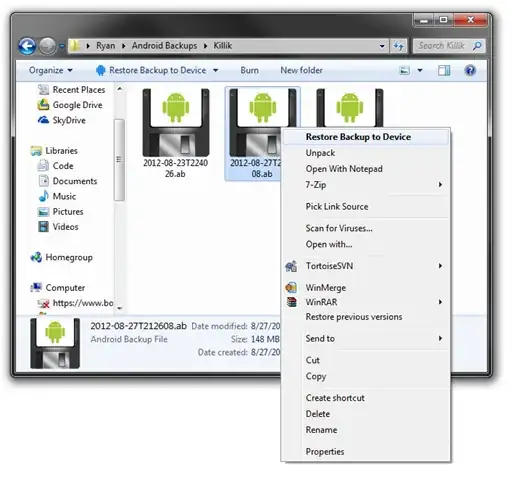Click the blue Back navigation arrow
This screenshot has height=480, width=516.
pyautogui.click(x=27, y=46)
